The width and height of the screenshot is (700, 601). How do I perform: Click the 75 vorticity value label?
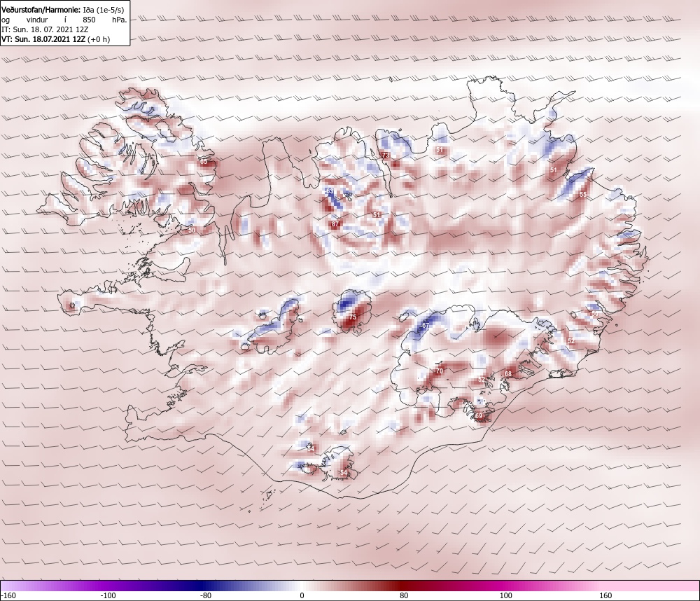point(353,317)
